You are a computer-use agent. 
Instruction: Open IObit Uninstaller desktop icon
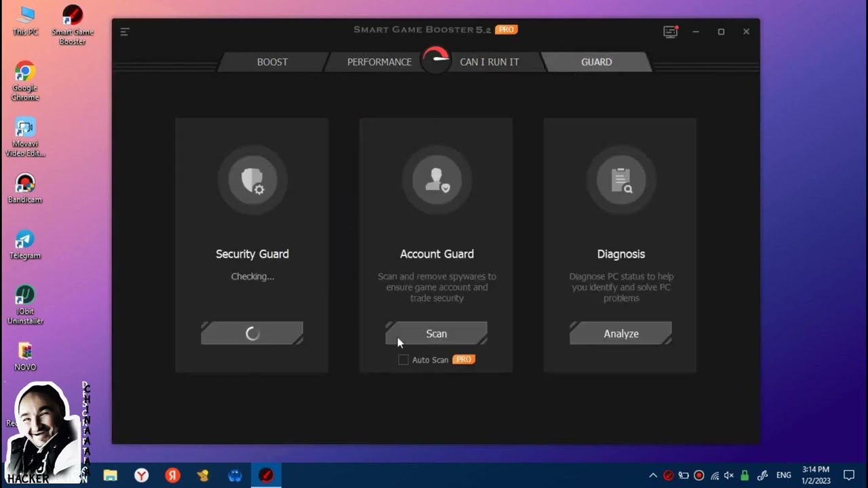point(25,304)
